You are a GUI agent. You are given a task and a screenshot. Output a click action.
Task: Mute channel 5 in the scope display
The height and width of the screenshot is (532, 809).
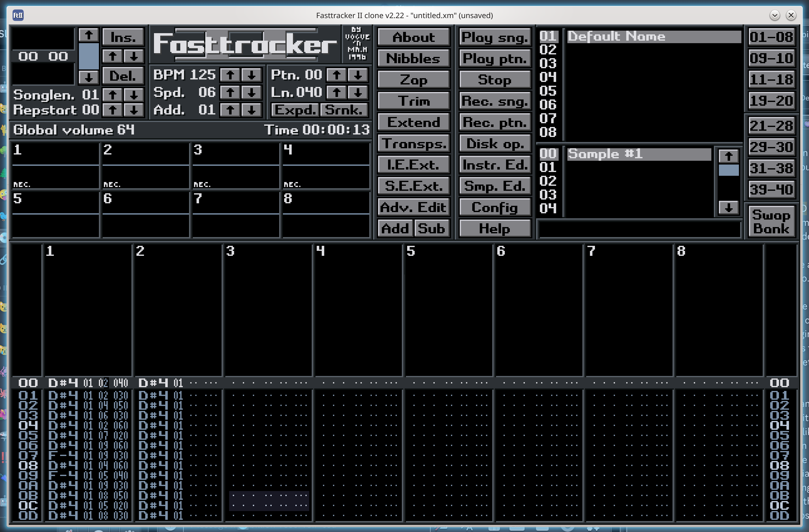pos(55,214)
